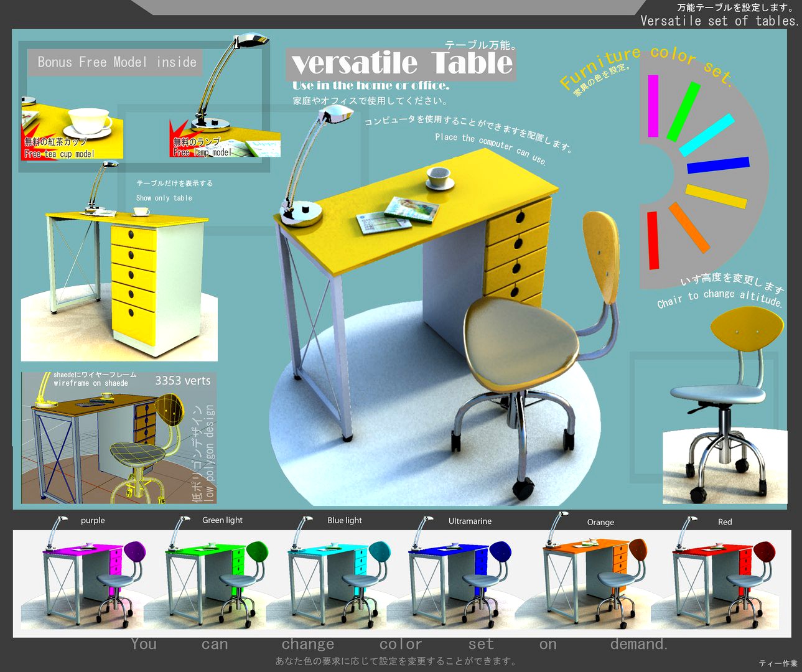This screenshot has height=672, width=802.
Task: Click 'Chair to change altitude.' caption
Action: [720, 297]
